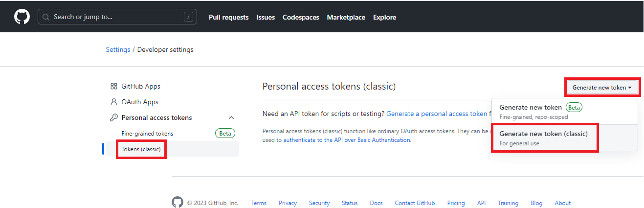Open GitHub Apps in the sidebar
Screen dimensions: 644x208
pos(141,86)
